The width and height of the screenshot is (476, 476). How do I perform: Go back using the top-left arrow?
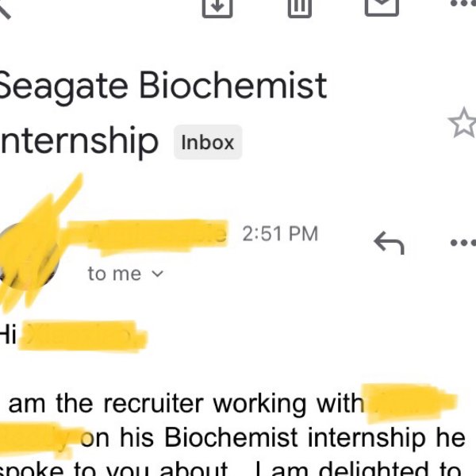[x=4, y=9]
